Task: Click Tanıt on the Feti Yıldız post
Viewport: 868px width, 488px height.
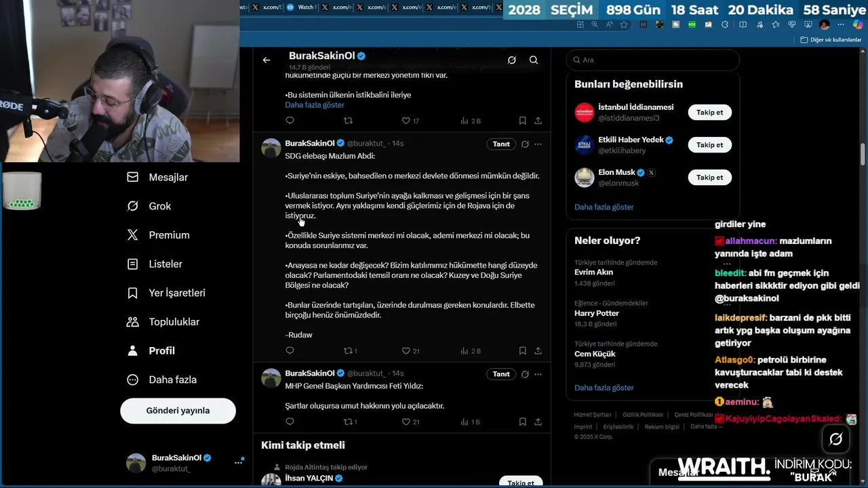Action: coord(501,374)
